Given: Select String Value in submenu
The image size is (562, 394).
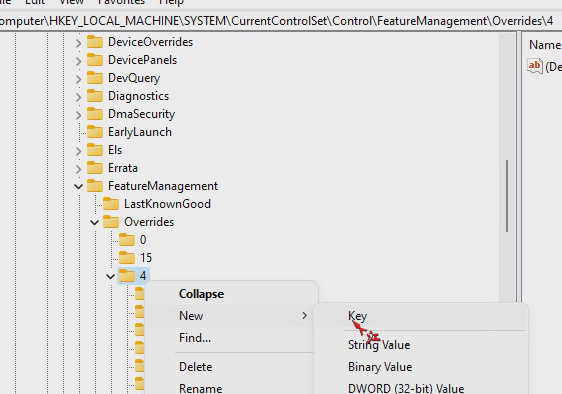Looking at the screenshot, I should tap(379, 345).
